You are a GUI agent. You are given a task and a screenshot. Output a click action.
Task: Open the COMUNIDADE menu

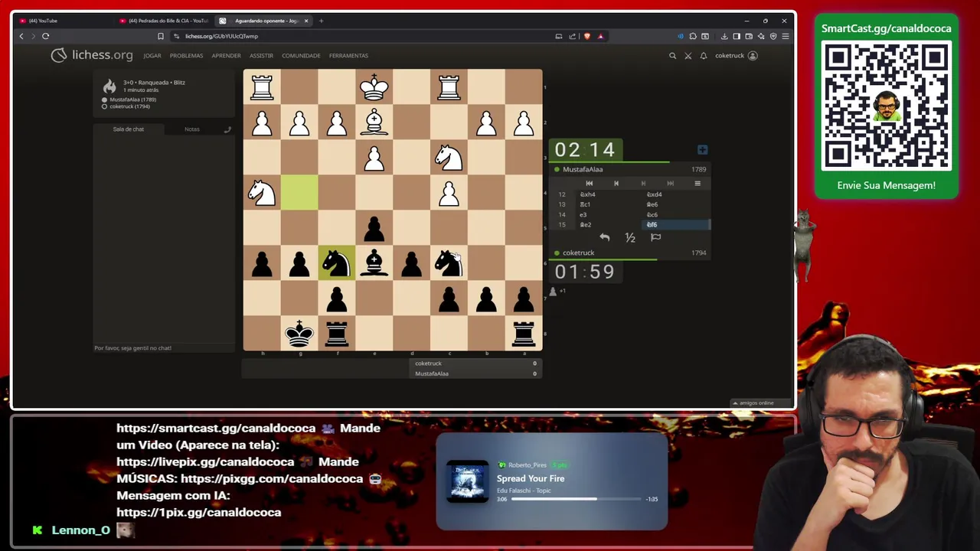(x=301, y=56)
